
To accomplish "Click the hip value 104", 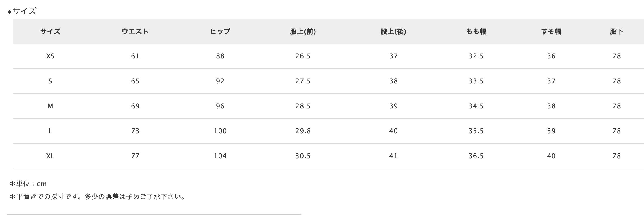I will [220, 156].
